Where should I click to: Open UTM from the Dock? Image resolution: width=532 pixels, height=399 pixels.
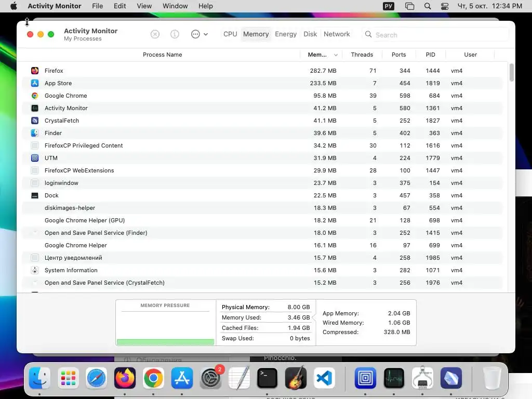pyautogui.click(x=365, y=378)
